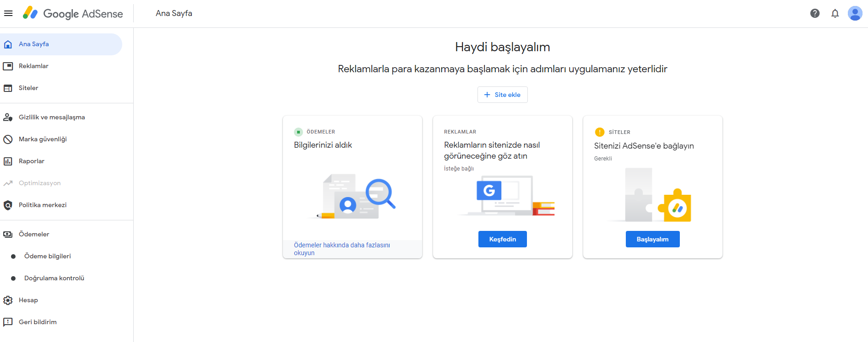Open Hesap in the sidebar
The width and height of the screenshot is (868, 342).
[x=61, y=300]
